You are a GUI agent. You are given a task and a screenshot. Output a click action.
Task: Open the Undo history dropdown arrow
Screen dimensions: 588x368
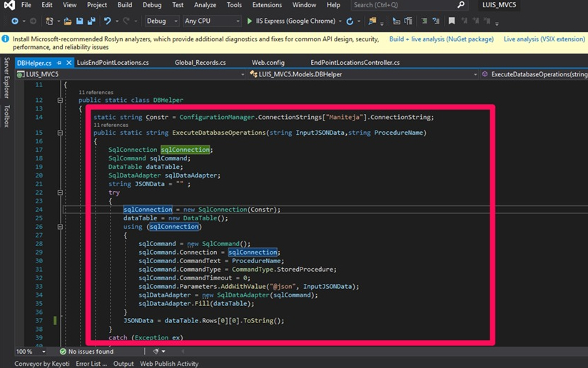[117, 21]
